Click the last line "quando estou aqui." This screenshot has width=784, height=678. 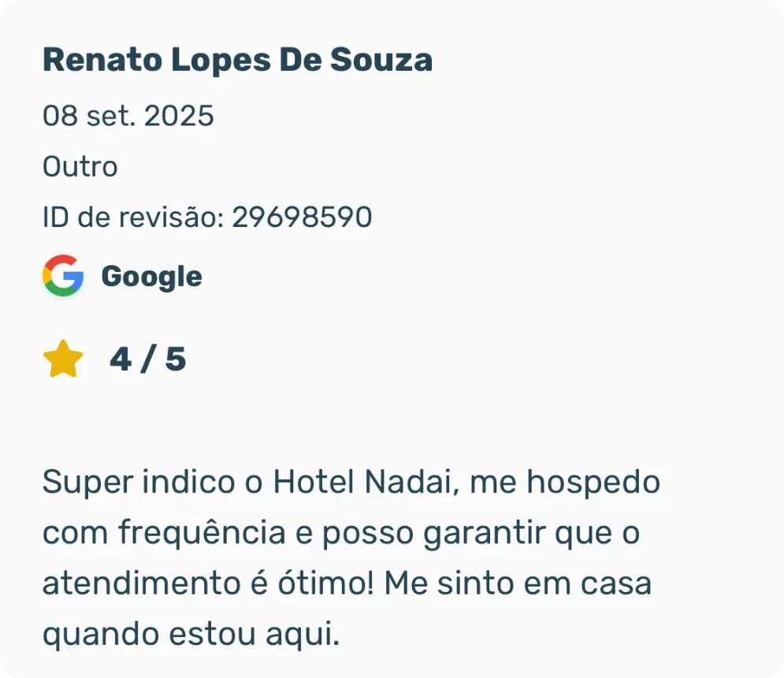coord(191,635)
